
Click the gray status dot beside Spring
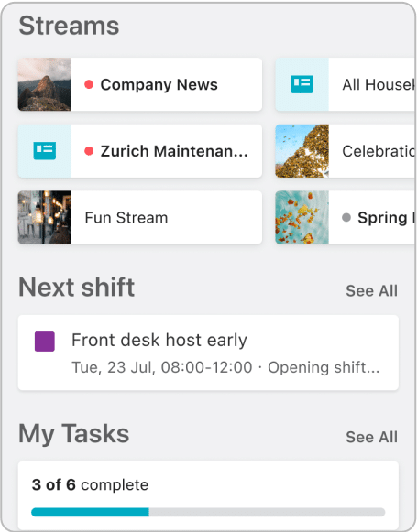(x=346, y=217)
